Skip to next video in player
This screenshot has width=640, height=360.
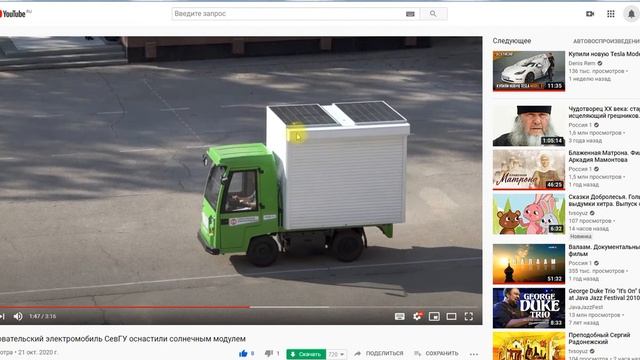2,316
